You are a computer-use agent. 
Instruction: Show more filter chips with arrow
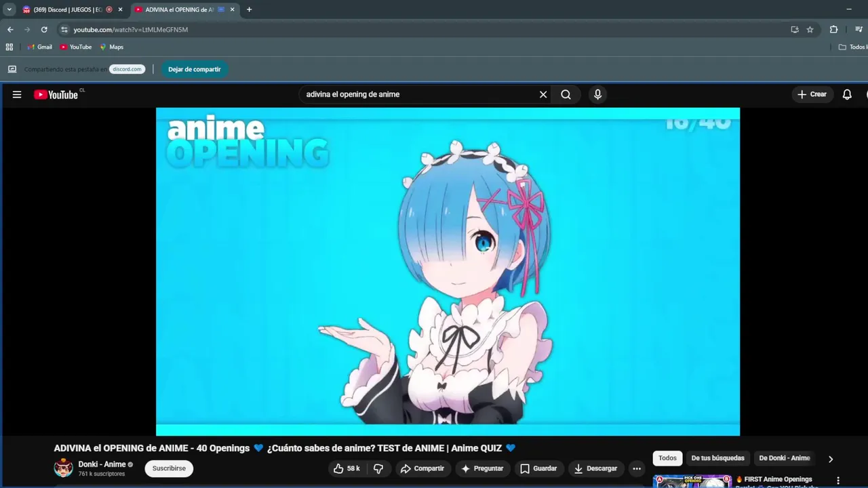831,459
